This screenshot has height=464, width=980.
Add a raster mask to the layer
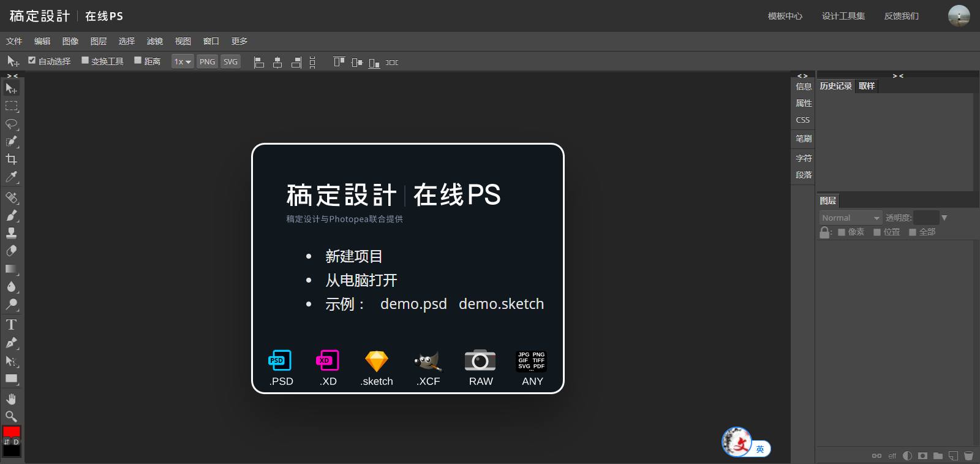pos(922,455)
